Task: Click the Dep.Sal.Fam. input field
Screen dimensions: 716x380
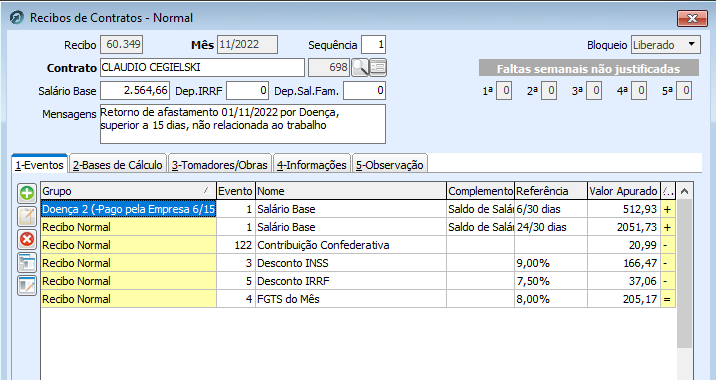Action: pos(364,90)
